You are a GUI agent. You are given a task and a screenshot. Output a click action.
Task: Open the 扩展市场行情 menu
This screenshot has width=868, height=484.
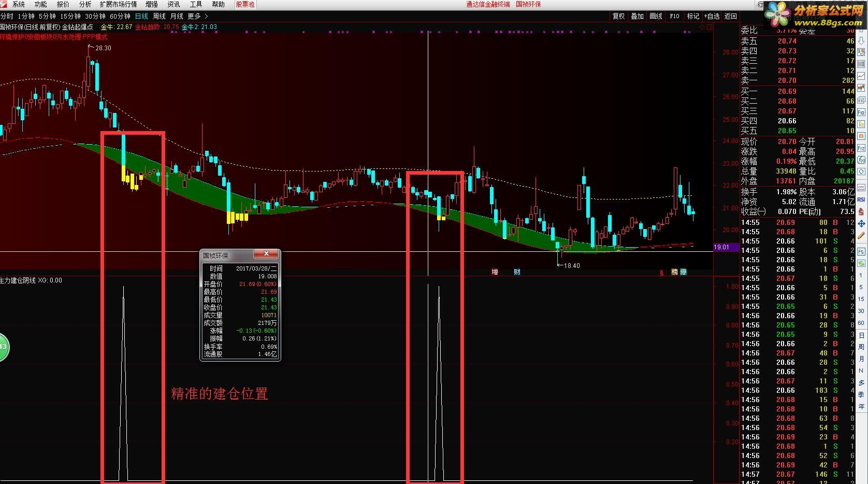(x=119, y=4)
